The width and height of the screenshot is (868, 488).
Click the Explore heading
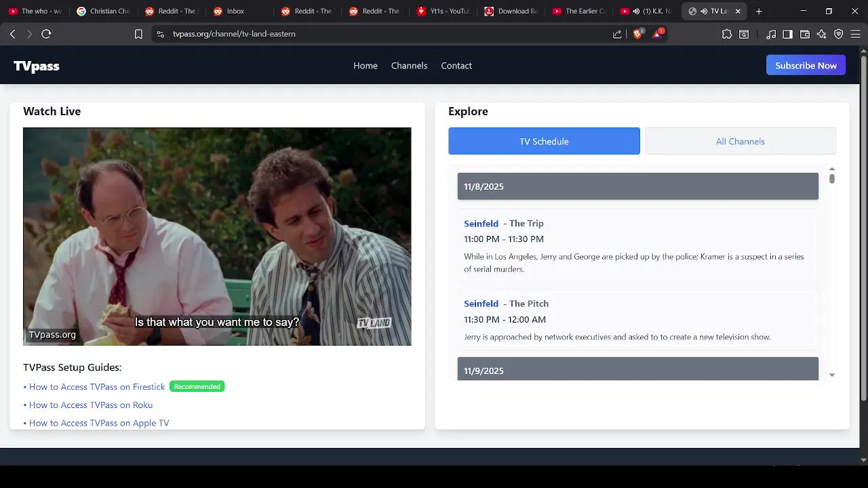click(468, 111)
